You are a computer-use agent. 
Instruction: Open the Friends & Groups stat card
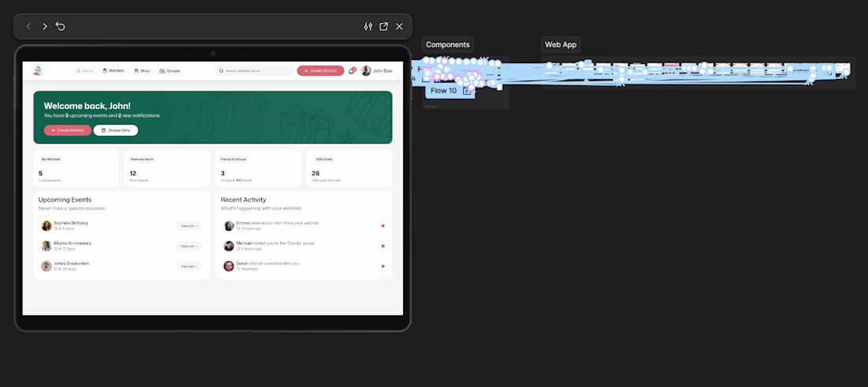coord(259,168)
